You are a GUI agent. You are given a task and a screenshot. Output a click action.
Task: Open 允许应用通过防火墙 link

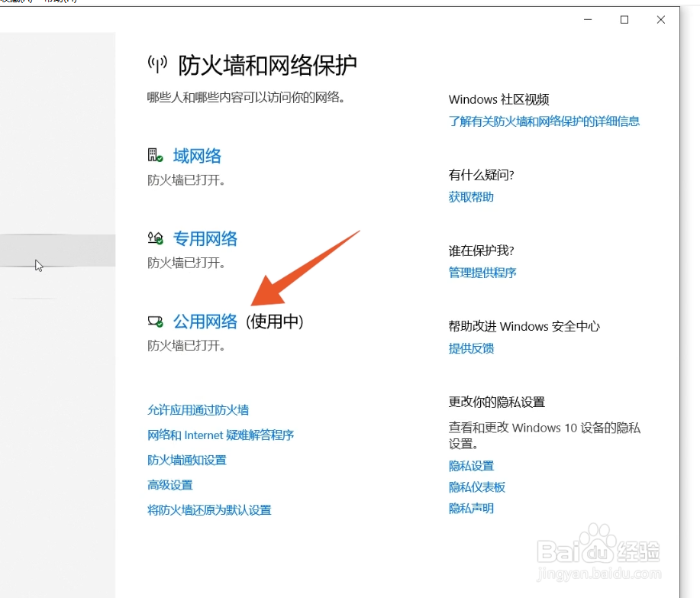pos(198,410)
